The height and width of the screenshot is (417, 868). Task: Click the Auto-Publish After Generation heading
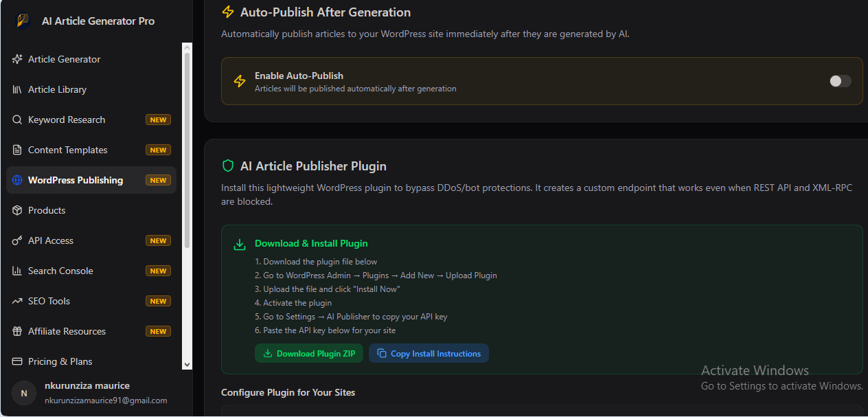325,12
